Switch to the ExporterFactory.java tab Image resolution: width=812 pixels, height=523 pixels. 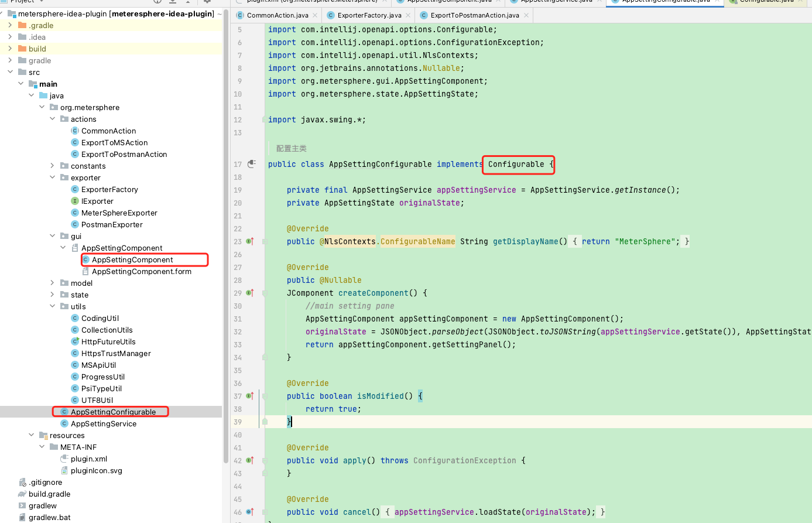369,15
